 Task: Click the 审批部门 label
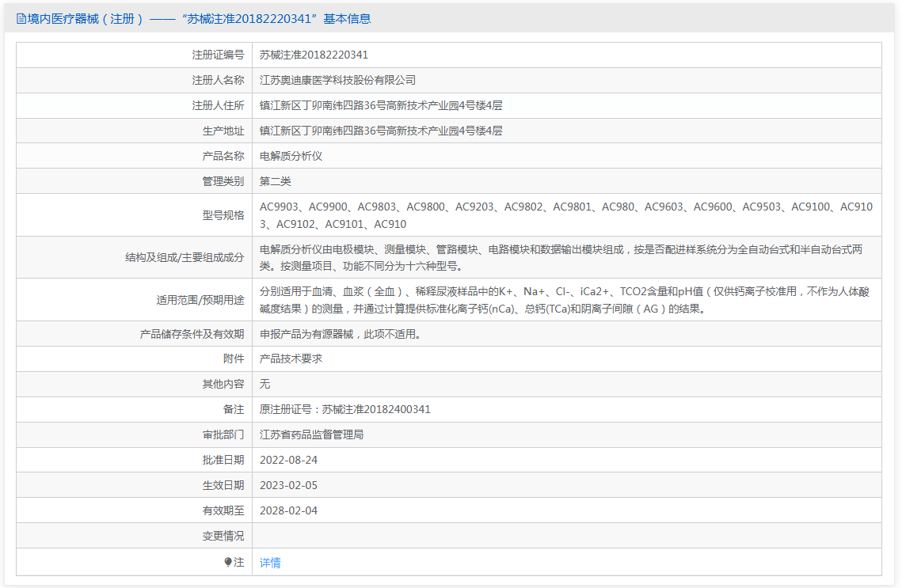click(223, 434)
